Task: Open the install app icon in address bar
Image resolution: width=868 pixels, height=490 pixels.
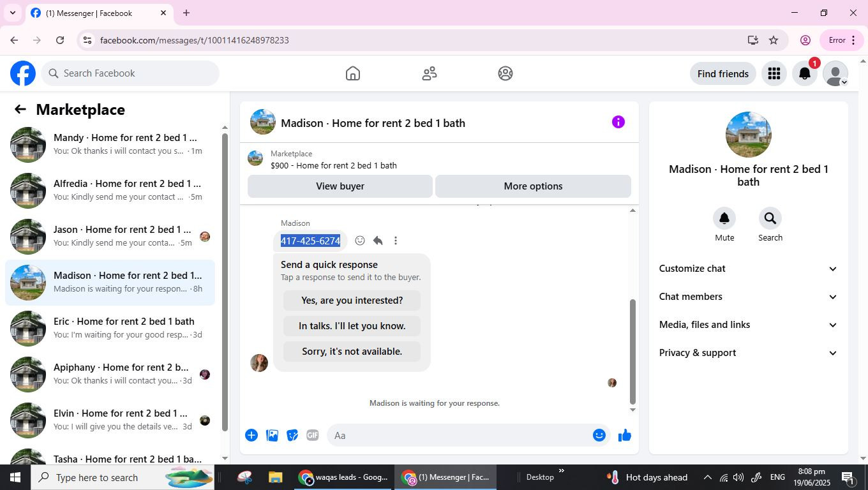Action: coord(753,40)
